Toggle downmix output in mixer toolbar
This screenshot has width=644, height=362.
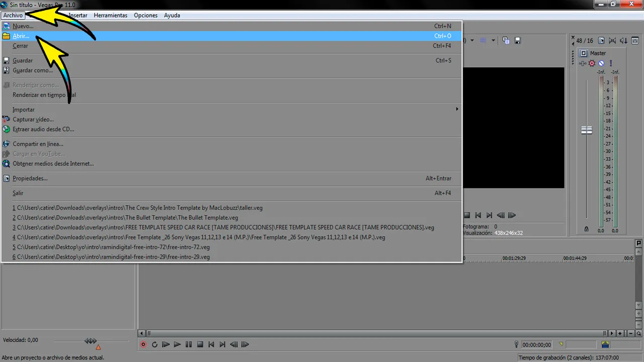(613, 41)
